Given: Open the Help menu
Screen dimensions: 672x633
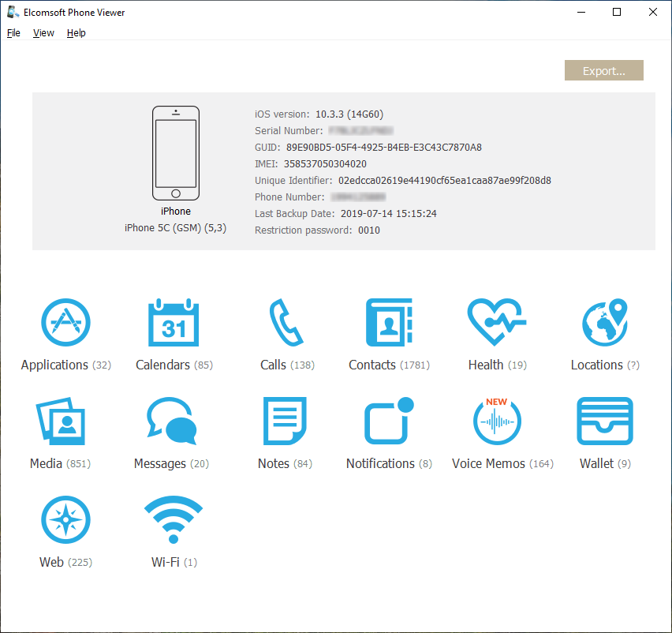Looking at the screenshot, I should 77,33.
